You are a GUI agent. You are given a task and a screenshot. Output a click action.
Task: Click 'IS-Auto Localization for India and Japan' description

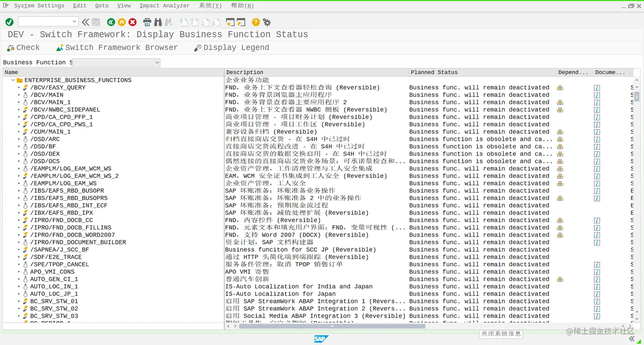(x=299, y=287)
